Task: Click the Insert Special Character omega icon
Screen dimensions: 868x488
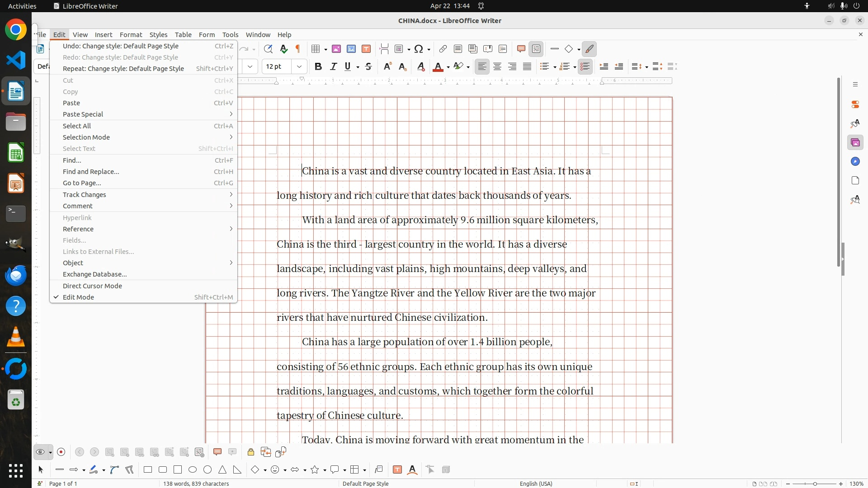Action: [x=419, y=49]
